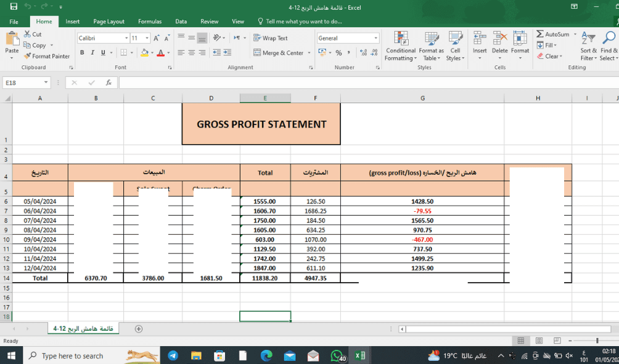
Task: Click decrease decimal icon
Action: click(x=374, y=52)
